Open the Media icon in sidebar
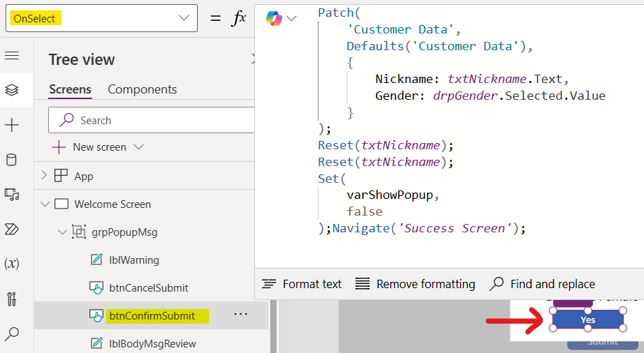Image resolution: width=644 pixels, height=353 pixels. point(12,195)
